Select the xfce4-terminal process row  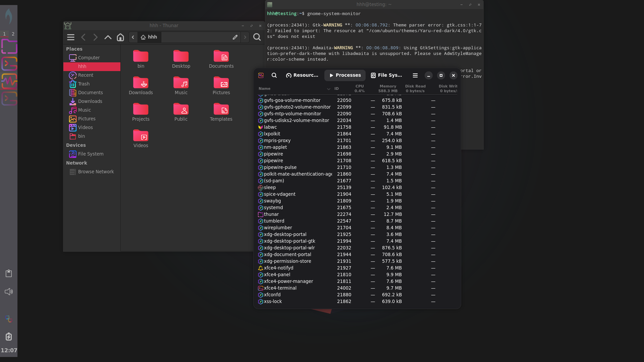(x=357, y=288)
